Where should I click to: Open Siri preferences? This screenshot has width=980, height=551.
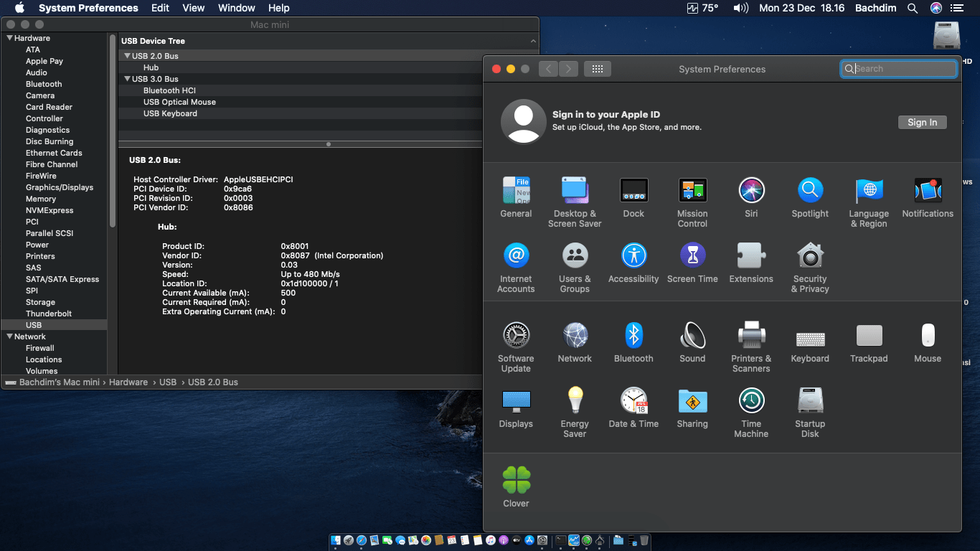751,191
